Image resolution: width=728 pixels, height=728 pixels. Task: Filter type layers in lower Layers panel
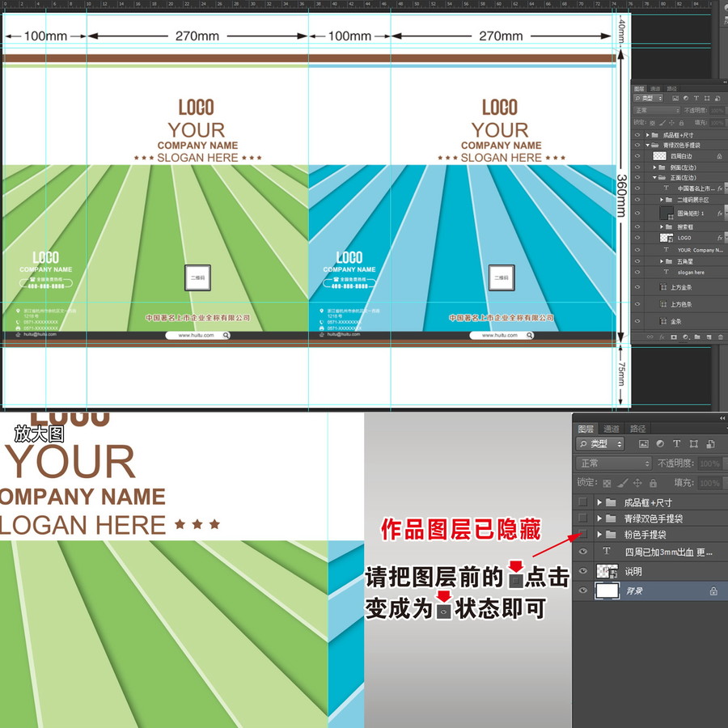(x=676, y=444)
